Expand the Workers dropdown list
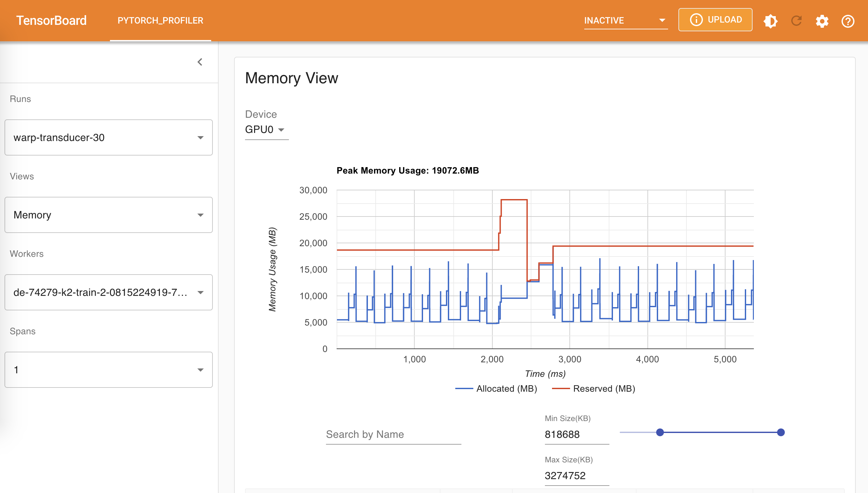 [x=108, y=292]
